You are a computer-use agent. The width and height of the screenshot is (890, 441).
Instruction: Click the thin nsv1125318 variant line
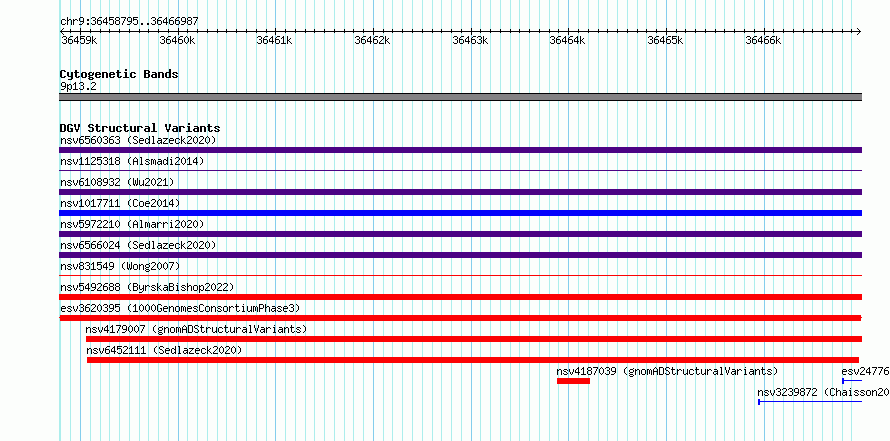click(x=460, y=171)
